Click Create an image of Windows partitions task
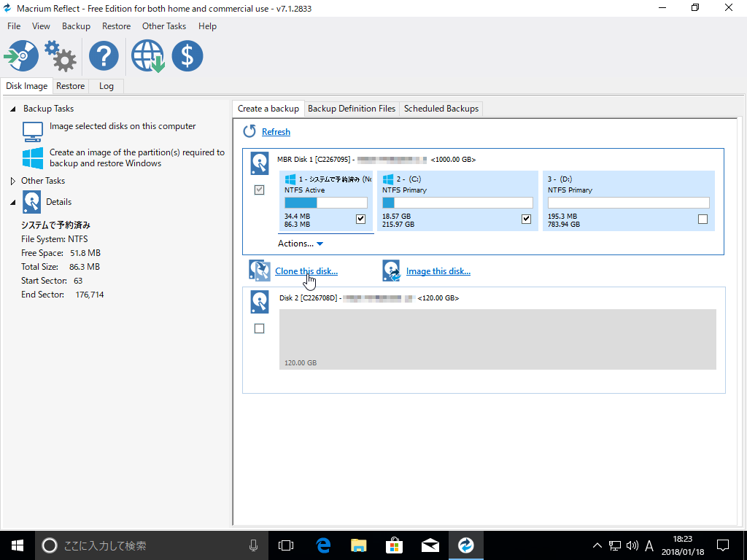The image size is (747, 560). pyautogui.click(x=136, y=157)
